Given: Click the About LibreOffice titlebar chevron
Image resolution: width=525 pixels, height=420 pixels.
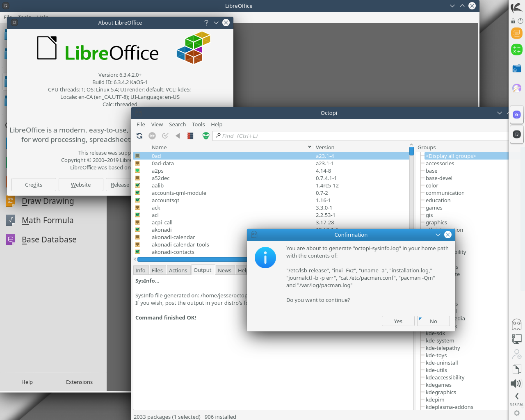Looking at the screenshot, I should click(x=216, y=23).
